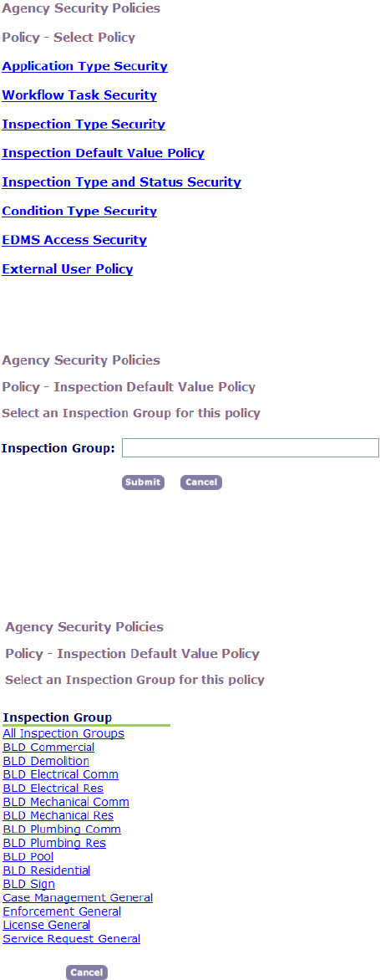Select Inspection Type Security policy

(84, 125)
